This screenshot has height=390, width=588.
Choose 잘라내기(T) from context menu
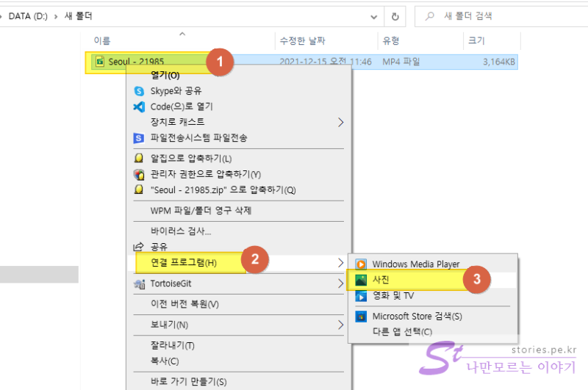coord(238,345)
